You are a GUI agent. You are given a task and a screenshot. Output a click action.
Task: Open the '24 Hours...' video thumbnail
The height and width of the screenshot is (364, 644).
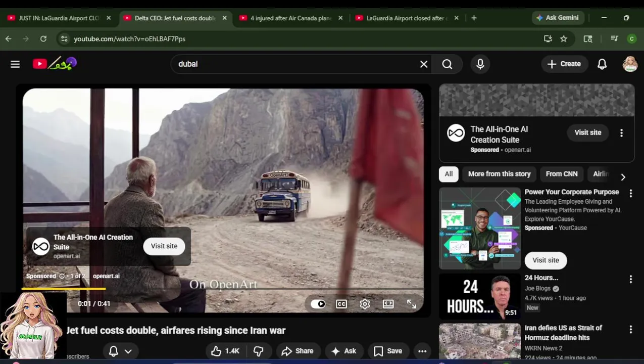(480, 296)
